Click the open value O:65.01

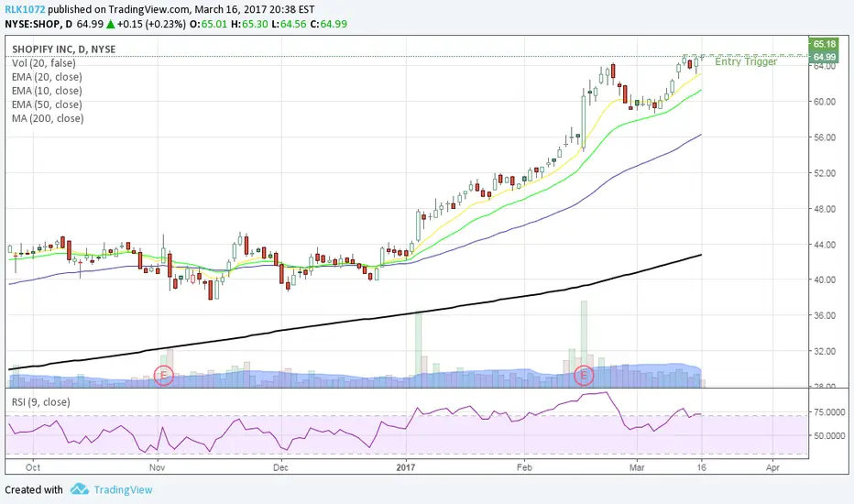[x=208, y=24]
